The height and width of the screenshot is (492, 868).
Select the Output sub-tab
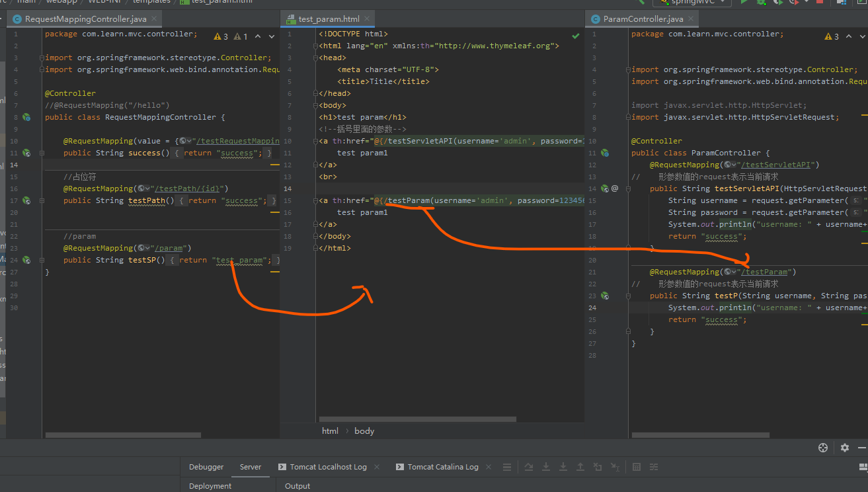coord(297,486)
